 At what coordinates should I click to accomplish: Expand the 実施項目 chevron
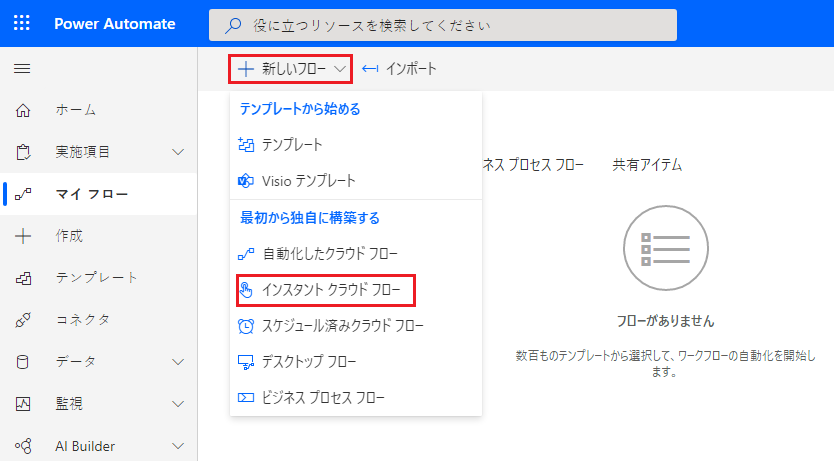[x=178, y=152]
